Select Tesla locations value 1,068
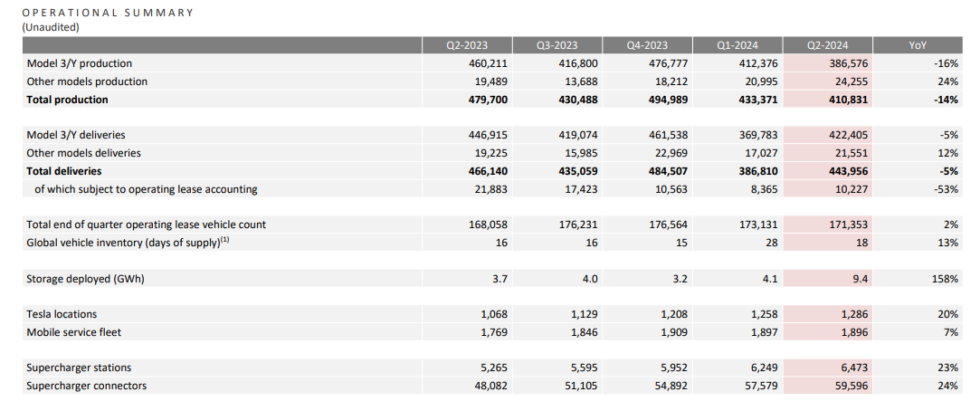Viewport: 980px width, 411px height. 492,314
